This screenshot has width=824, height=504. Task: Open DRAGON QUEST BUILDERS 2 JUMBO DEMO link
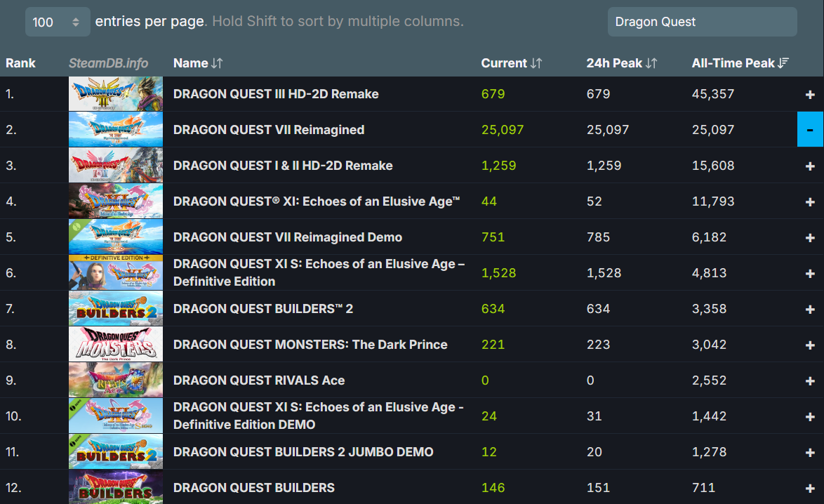pos(303,452)
